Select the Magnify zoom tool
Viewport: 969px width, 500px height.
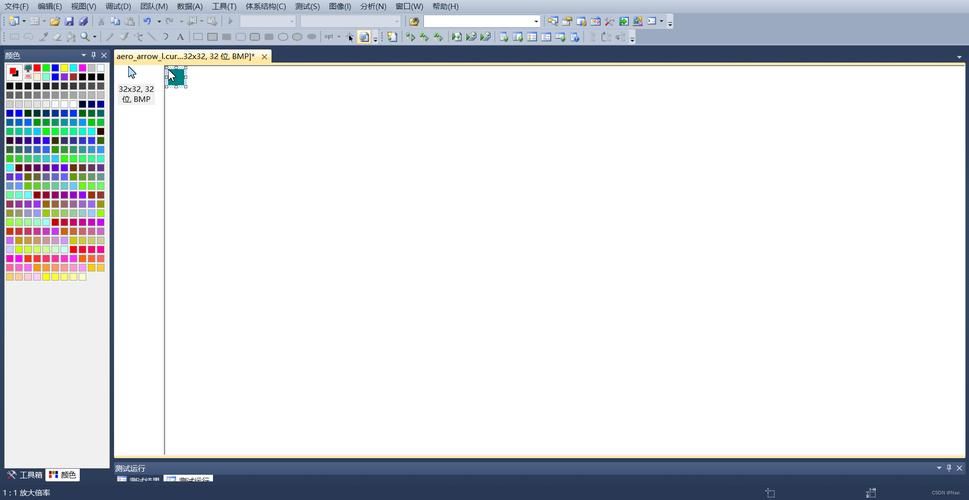[85, 37]
